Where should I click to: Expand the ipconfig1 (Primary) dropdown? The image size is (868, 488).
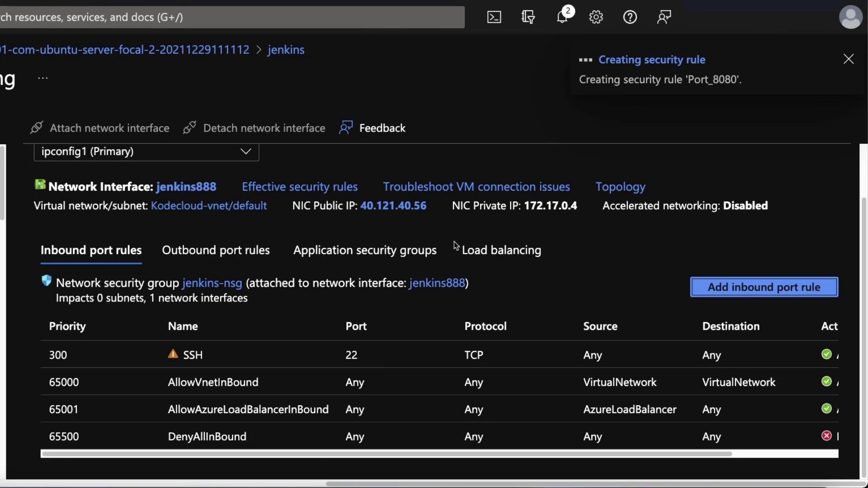click(146, 151)
